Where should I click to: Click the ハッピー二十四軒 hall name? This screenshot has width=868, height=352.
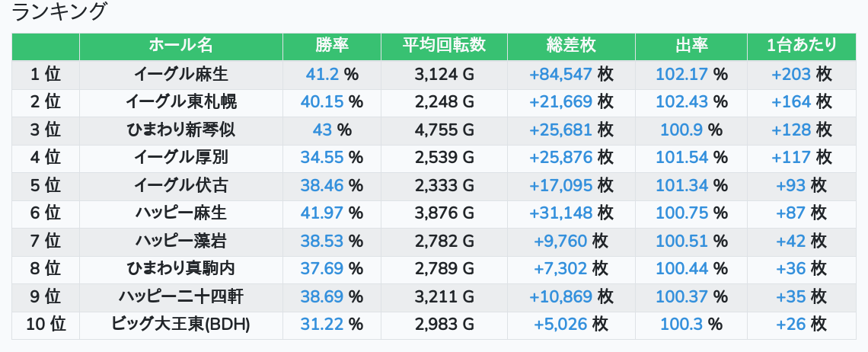pyautogui.click(x=181, y=296)
